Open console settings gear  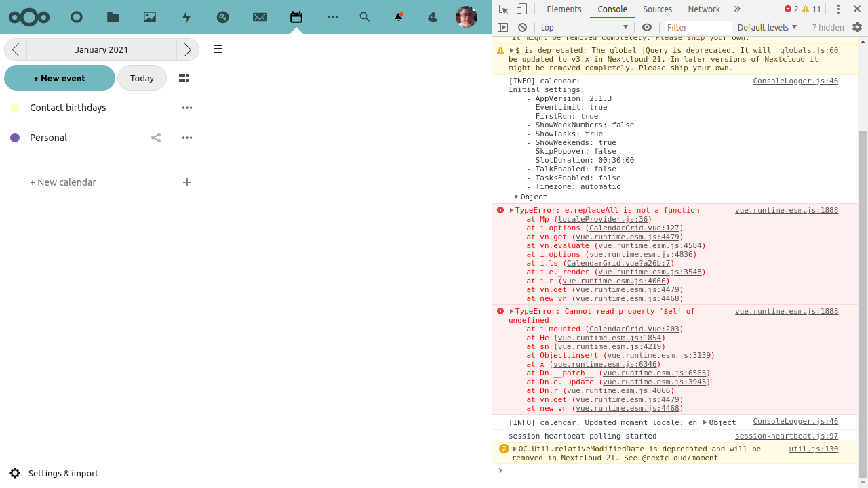pyautogui.click(x=857, y=27)
